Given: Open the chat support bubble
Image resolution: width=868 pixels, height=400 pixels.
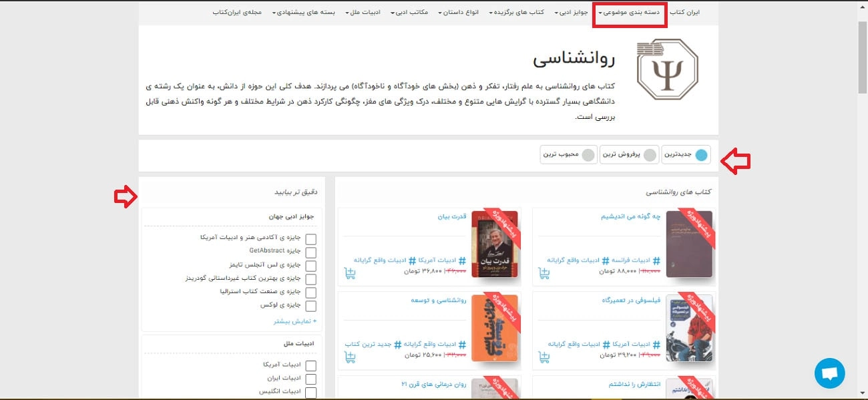Looking at the screenshot, I should point(829,373).
